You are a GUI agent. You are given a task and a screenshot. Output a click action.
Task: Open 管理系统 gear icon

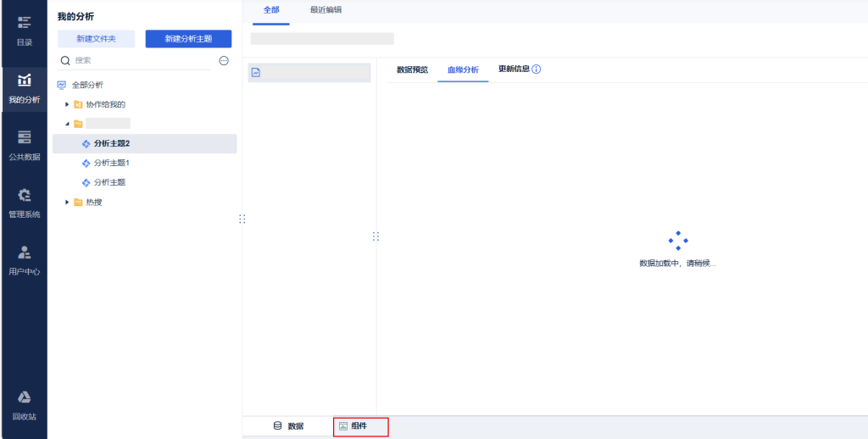coord(24,203)
